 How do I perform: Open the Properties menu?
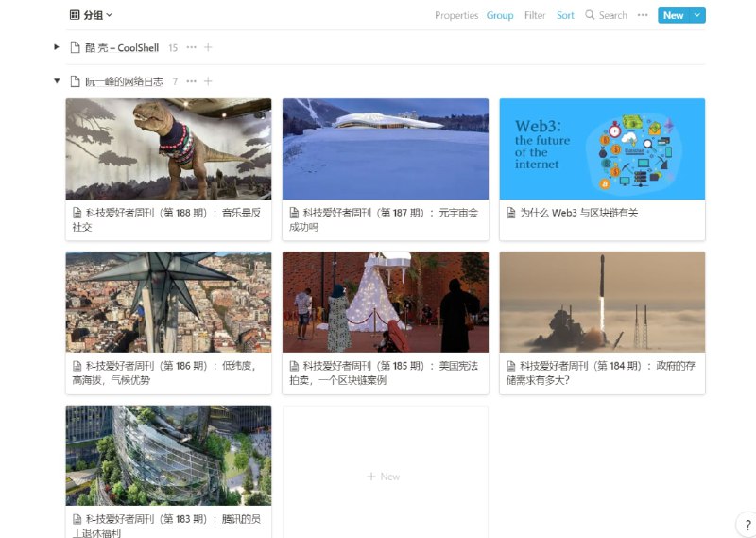[x=456, y=15]
